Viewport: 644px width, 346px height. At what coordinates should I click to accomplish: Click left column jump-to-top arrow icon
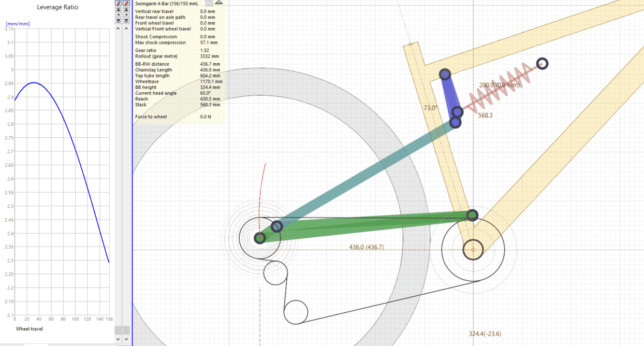[118, 9]
